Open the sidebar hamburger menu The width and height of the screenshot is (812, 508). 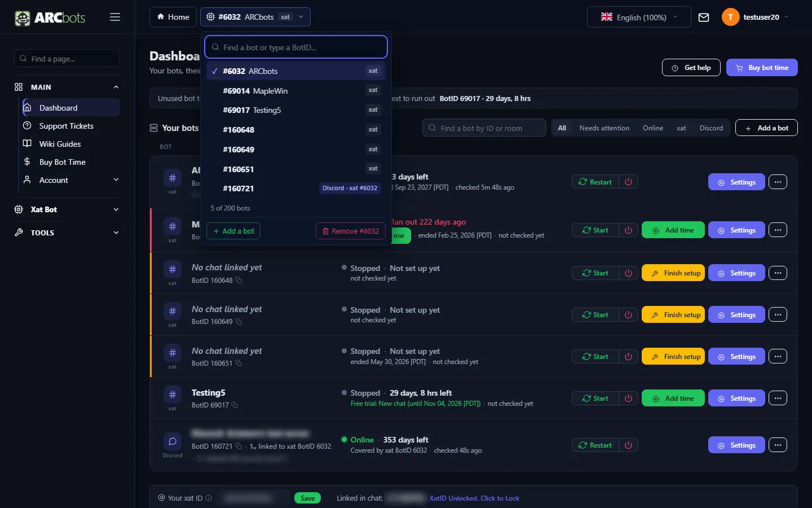click(115, 17)
